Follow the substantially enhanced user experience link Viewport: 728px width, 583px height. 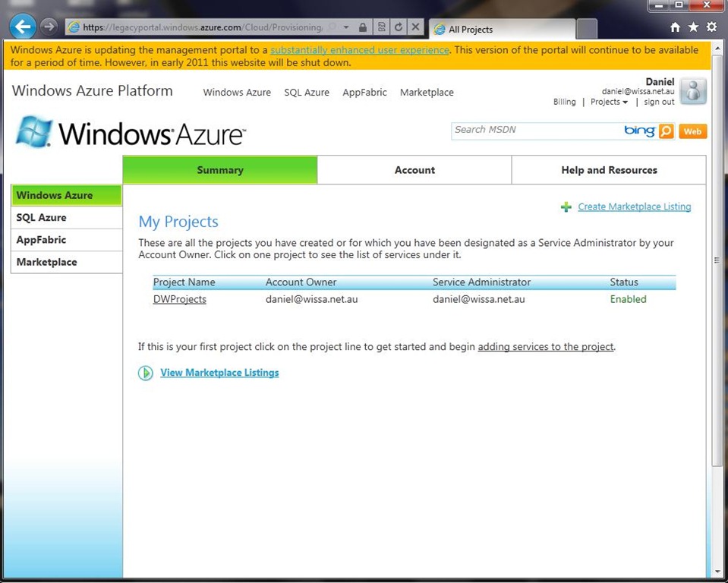click(x=359, y=50)
